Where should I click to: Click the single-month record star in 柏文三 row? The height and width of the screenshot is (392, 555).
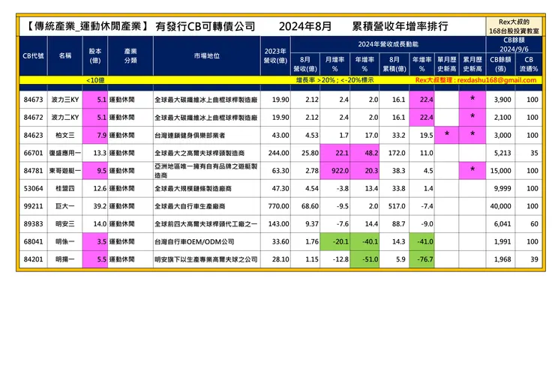pyautogui.click(x=447, y=134)
